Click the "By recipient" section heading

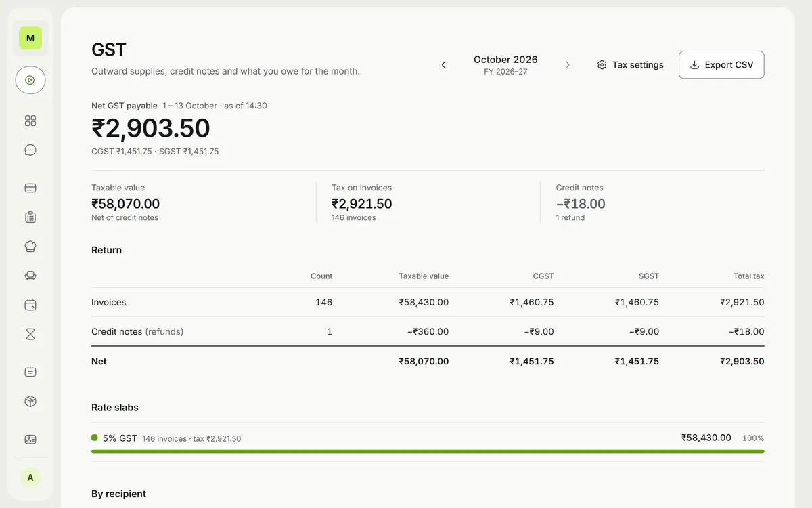[119, 494]
